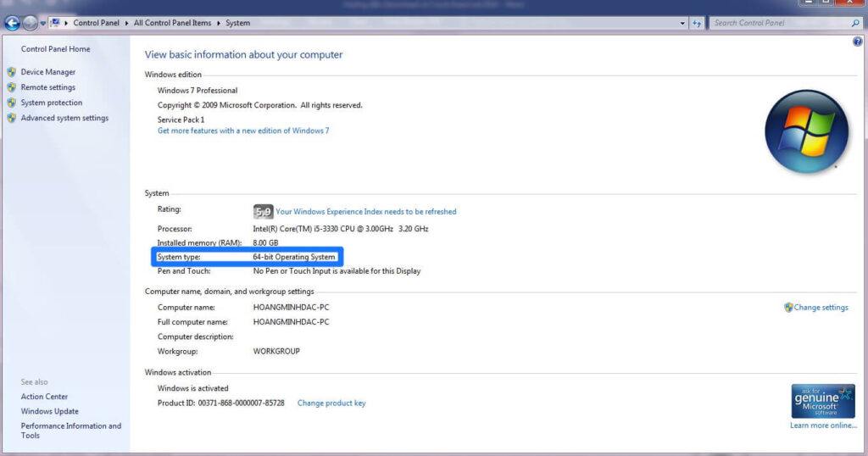Expand the address bar history dropdown arrow

coord(682,23)
